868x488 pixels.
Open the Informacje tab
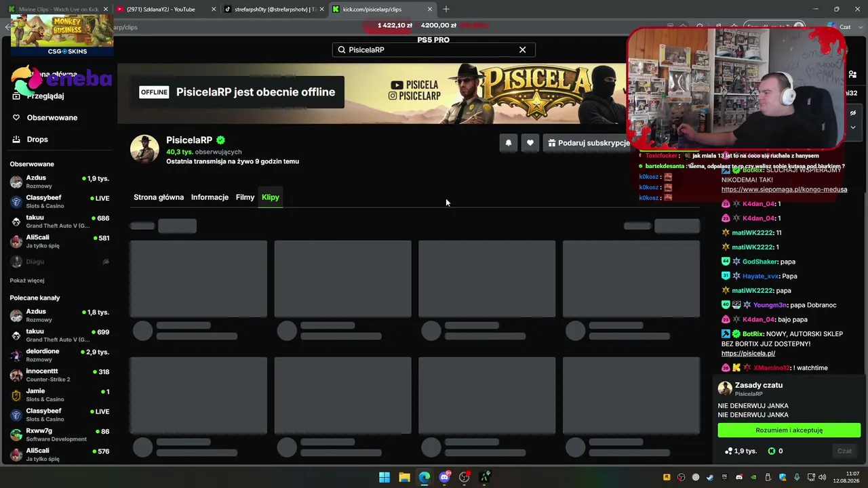(x=210, y=197)
